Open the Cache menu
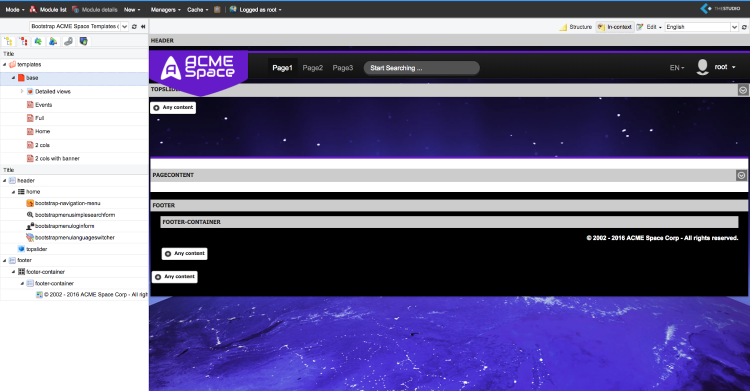 (198, 10)
